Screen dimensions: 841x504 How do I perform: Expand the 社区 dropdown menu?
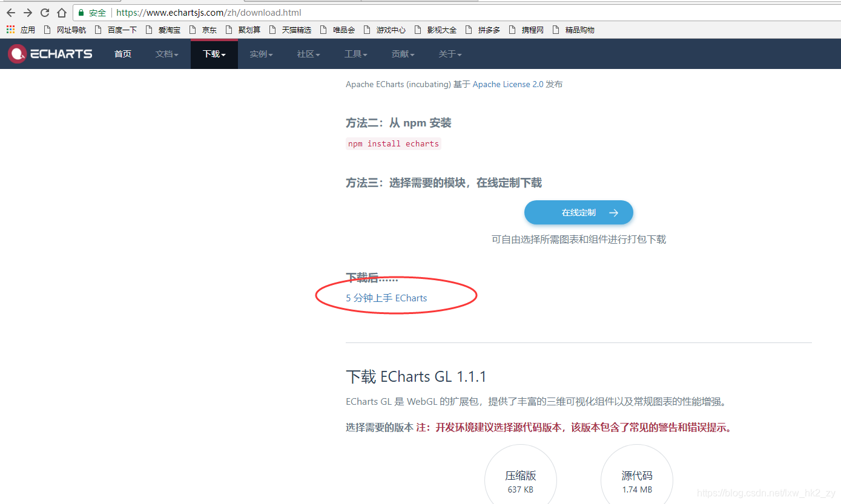click(x=309, y=54)
